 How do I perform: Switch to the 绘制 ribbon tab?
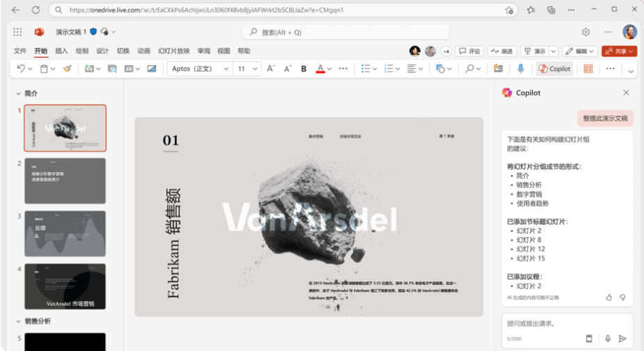82,51
